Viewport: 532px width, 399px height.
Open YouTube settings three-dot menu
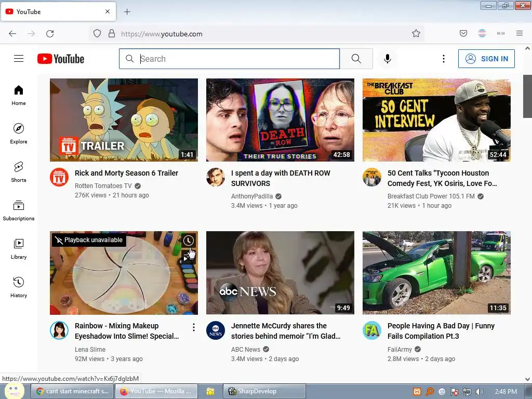[x=444, y=59]
